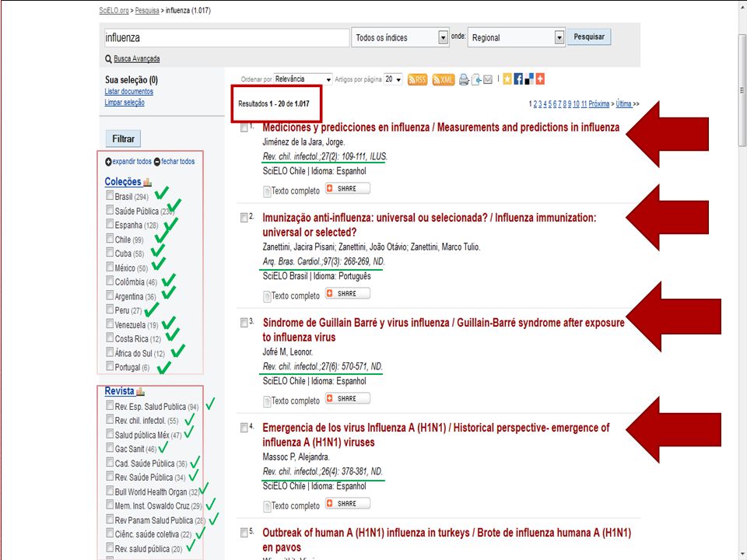Click the magnifier icon beside Busca Avançada
This screenshot has width=747, height=560.
[108, 59]
